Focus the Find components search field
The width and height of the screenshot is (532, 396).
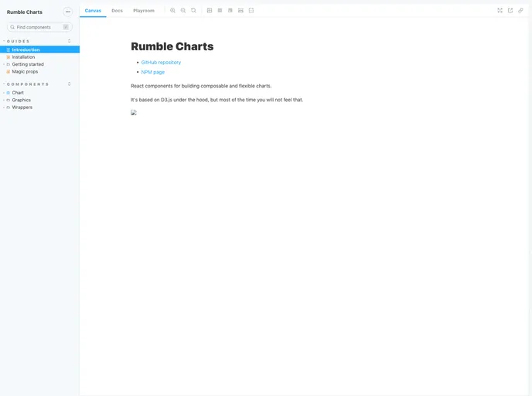click(39, 27)
